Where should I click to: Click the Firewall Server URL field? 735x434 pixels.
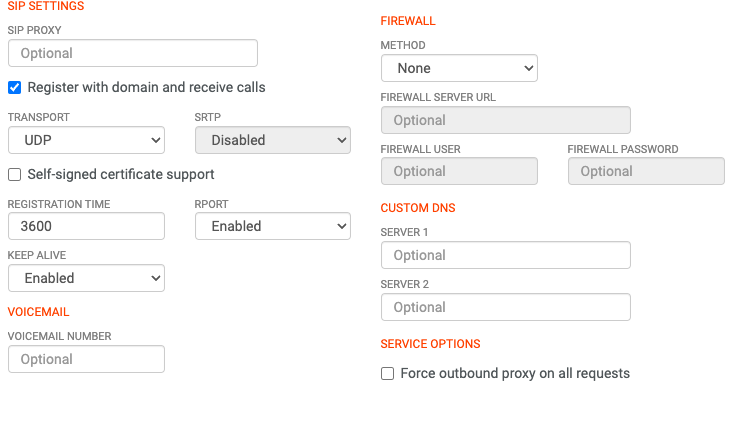pyautogui.click(x=505, y=120)
